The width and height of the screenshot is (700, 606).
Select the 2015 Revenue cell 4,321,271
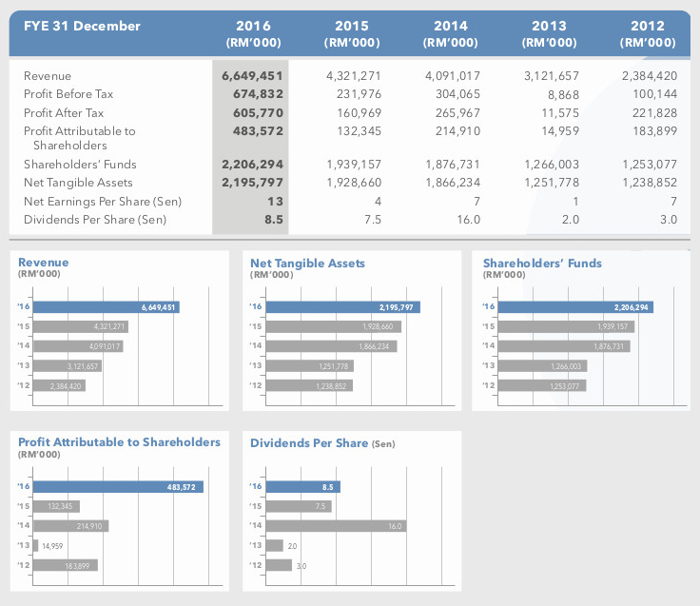(354, 76)
